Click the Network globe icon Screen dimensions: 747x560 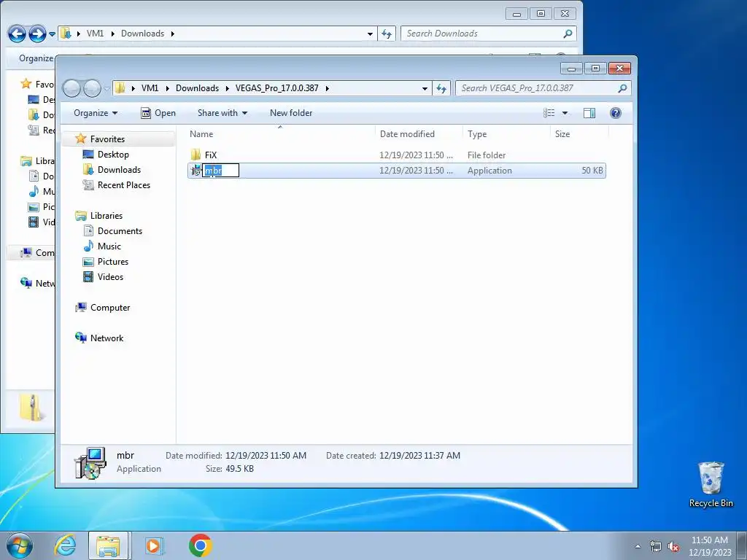coord(80,338)
